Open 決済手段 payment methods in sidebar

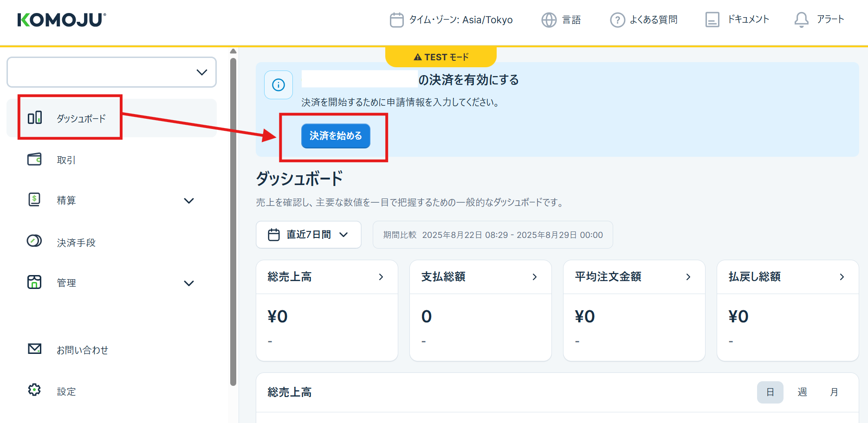[x=76, y=243]
